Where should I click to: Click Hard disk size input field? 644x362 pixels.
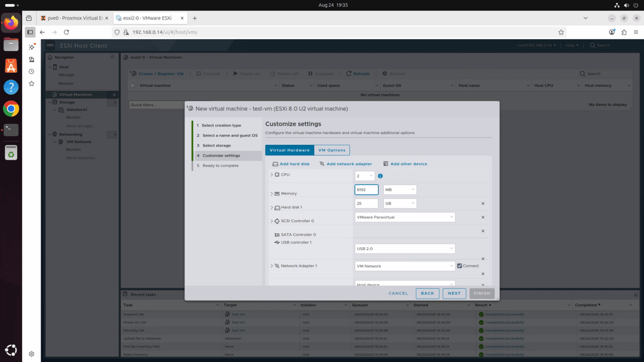click(x=366, y=203)
